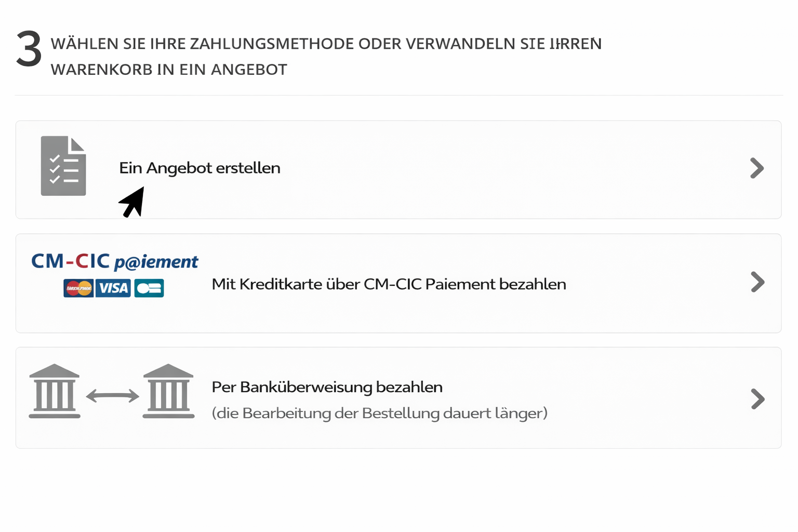Click the teal CB card icon
The height and width of the screenshot is (532, 798).
click(149, 288)
